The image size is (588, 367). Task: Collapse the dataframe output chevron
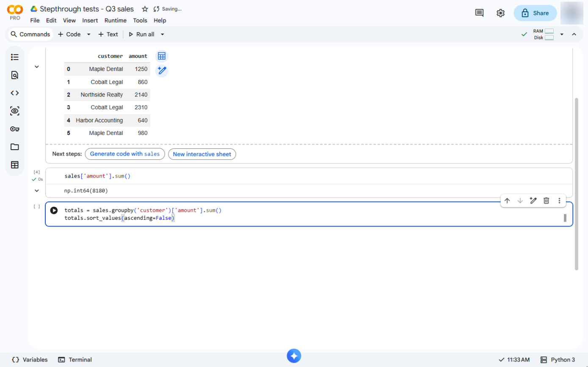tap(37, 66)
